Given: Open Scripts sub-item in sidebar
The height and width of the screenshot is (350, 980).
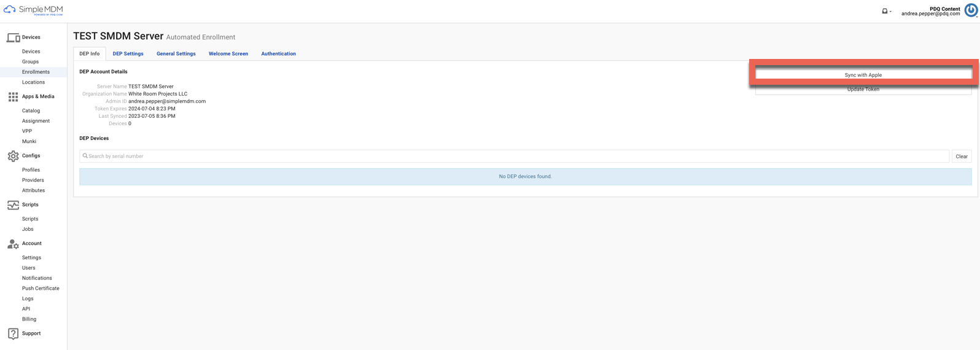Looking at the screenshot, I should click(x=30, y=219).
